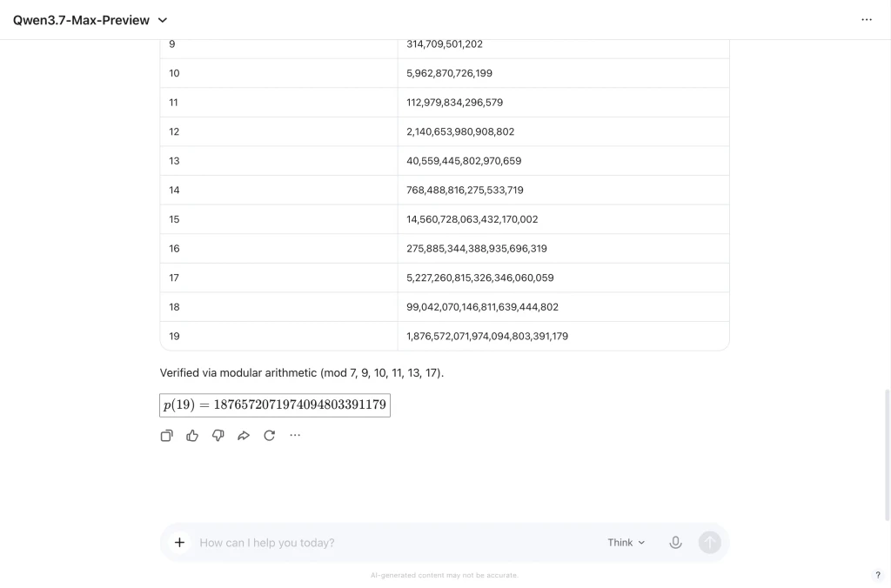The width and height of the screenshot is (891, 588).
Task: Click the model name chevron arrow
Action: [x=163, y=21]
